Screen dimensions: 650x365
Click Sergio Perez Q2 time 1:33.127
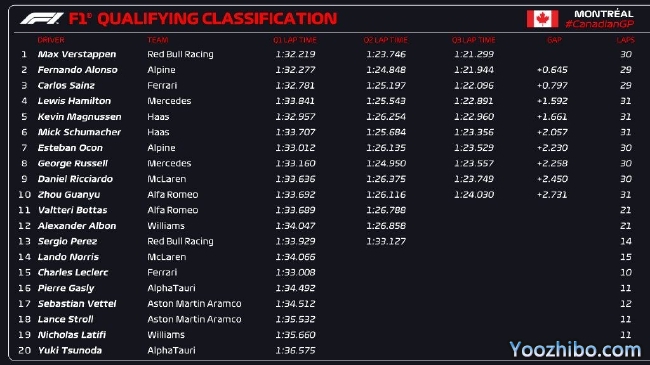click(x=386, y=241)
